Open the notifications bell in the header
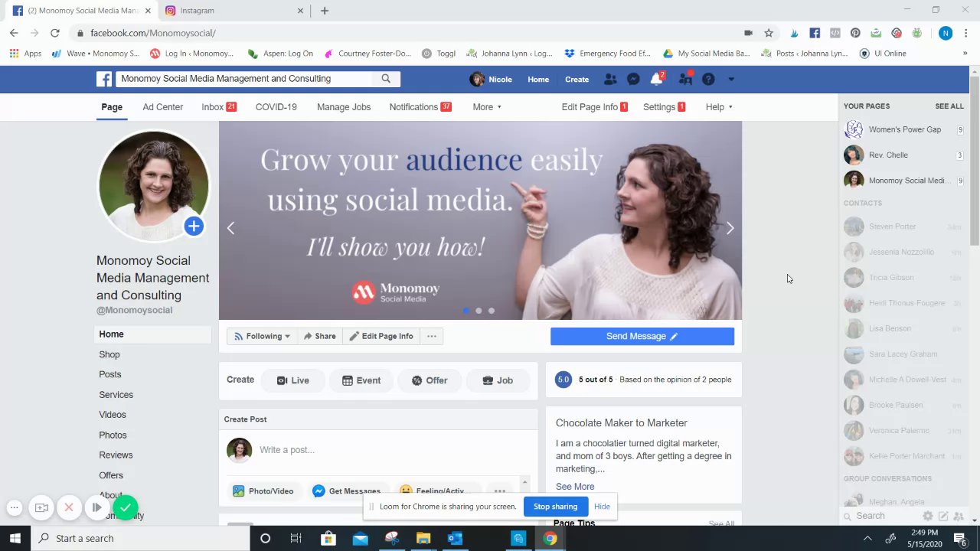This screenshot has height=551, width=980. 656,79
